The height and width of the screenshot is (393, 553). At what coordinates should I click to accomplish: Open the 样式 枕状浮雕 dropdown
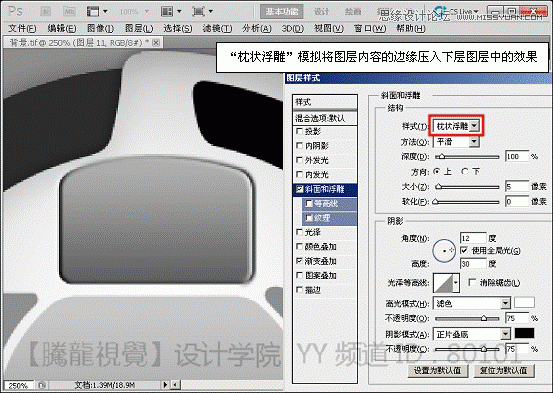click(x=456, y=126)
